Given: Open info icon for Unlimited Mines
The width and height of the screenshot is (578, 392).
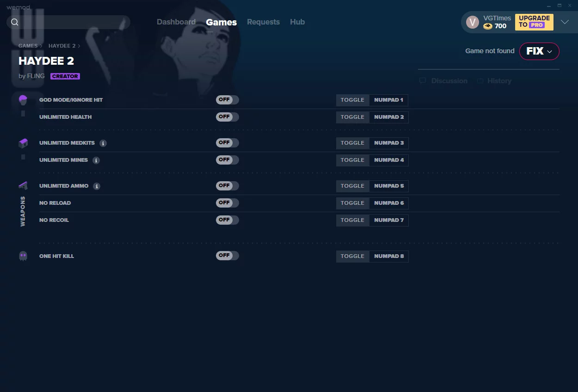Looking at the screenshot, I should 96,160.
